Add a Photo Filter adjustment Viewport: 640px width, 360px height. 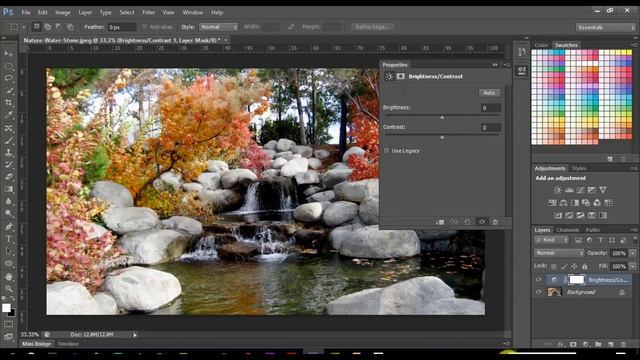586,202
